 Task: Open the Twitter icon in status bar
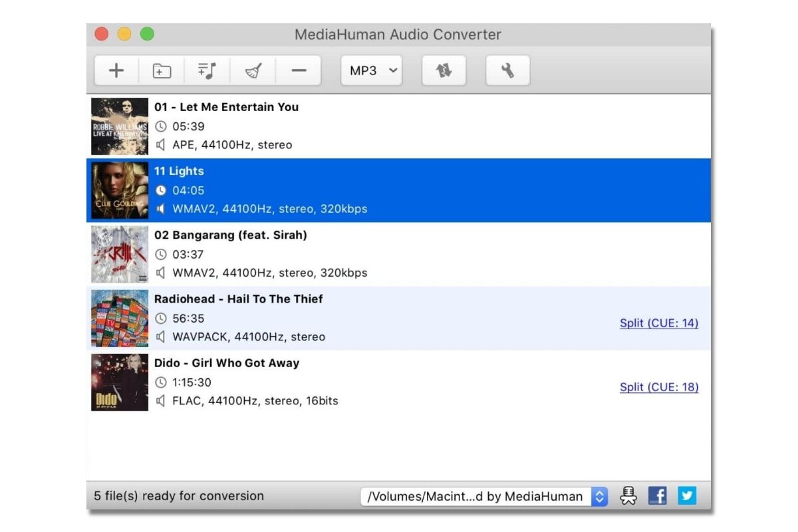coord(687,495)
